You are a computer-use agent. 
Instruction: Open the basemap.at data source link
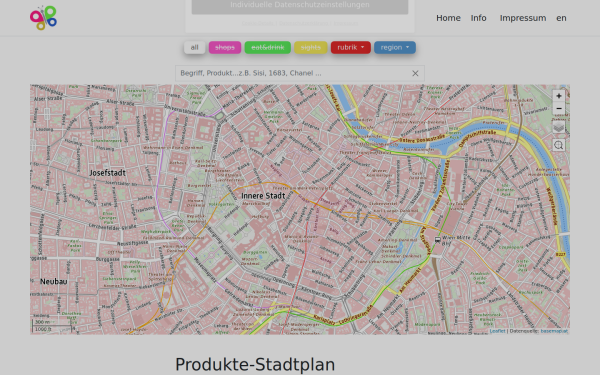(554, 331)
